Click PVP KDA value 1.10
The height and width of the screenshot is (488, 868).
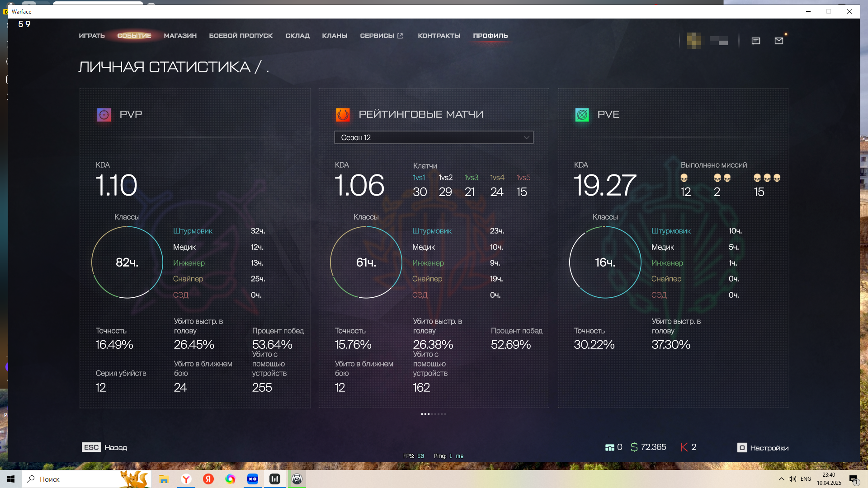point(116,185)
